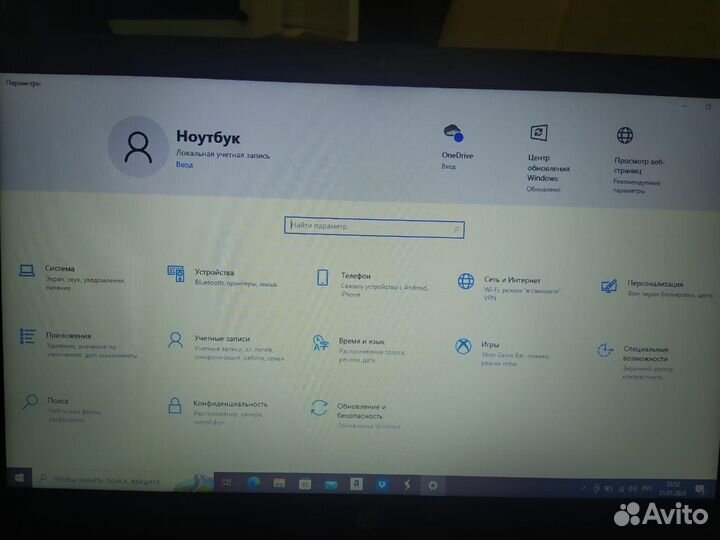Open Dropbox app on the taskbar

[382, 484]
